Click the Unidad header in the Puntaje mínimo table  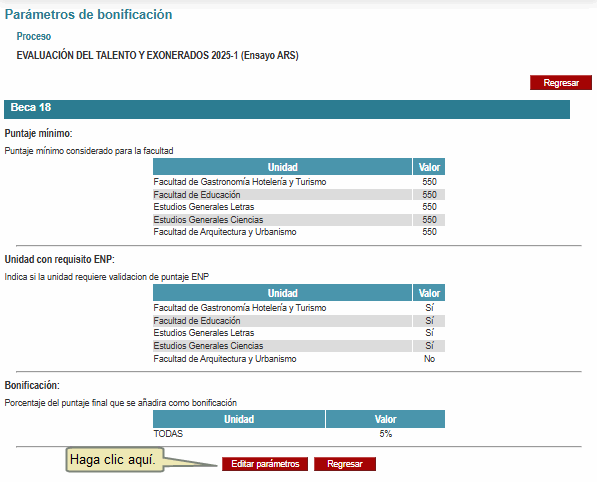point(283,167)
